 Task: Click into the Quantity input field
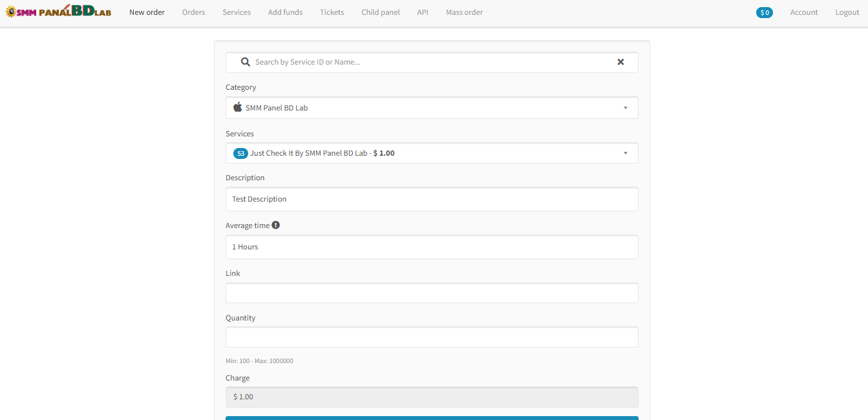tap(431, 337)
